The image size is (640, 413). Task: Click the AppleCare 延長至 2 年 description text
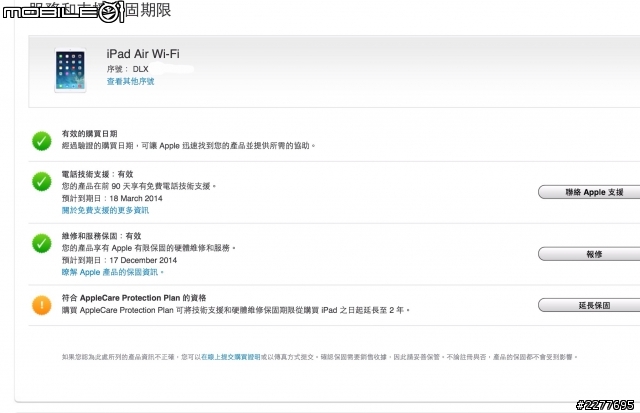(x=236, y=310)
